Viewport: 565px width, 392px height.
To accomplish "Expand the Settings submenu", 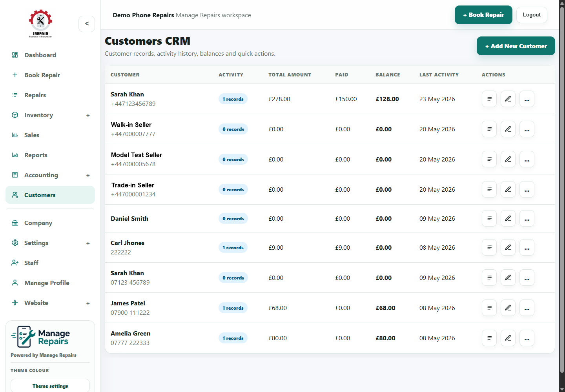I will [88, 243].
